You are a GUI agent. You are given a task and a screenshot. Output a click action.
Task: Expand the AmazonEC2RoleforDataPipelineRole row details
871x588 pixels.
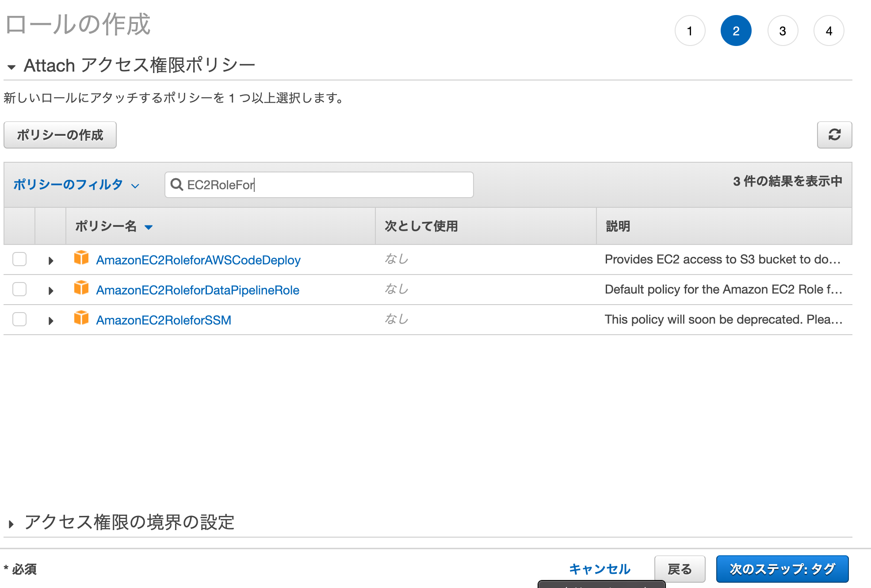(x=51, y=291)
